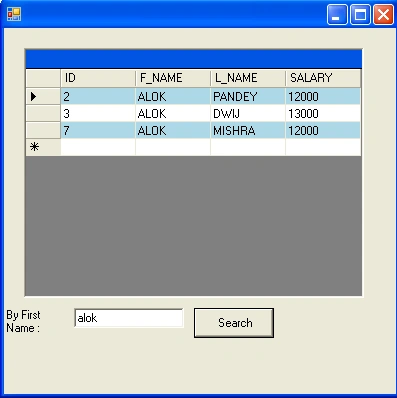
Task: Sort by the ID column header
Action: pos(98,78)
